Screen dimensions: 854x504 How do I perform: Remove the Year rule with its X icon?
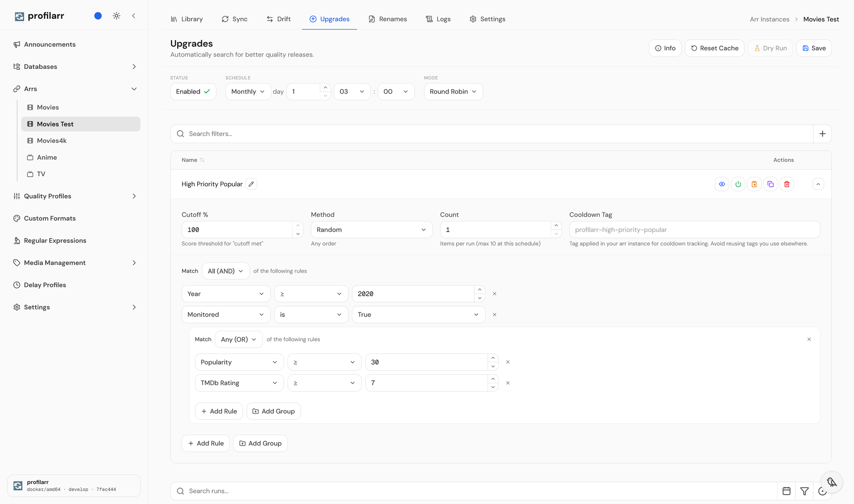494,294
